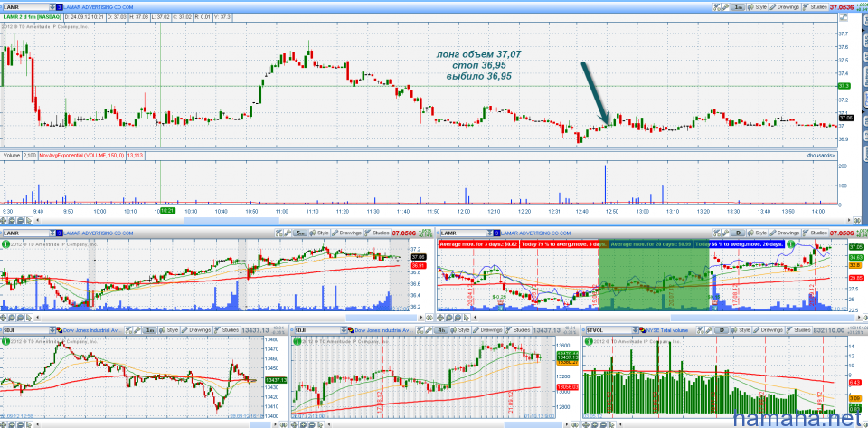The image size is (868, 428).
Task: Click the 4h timeframe button on $DJI chart
Action: click(x=440, y=330)
